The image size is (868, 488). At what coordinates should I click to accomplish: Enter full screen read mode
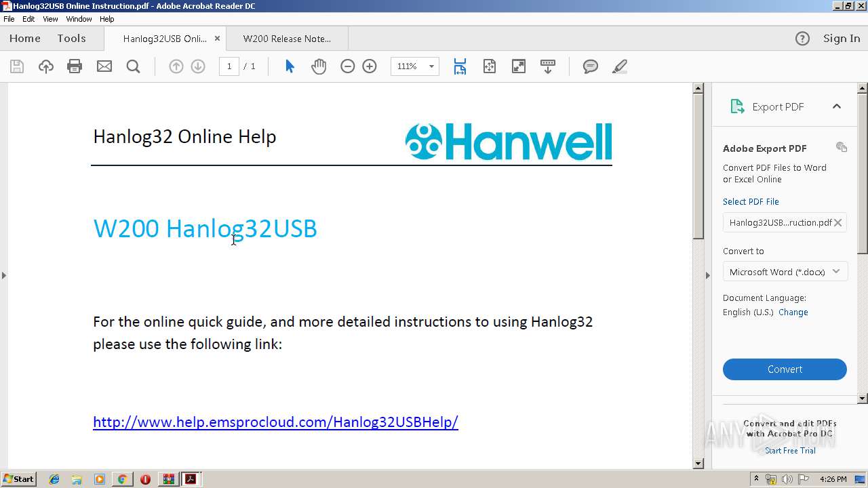(519, 66)
